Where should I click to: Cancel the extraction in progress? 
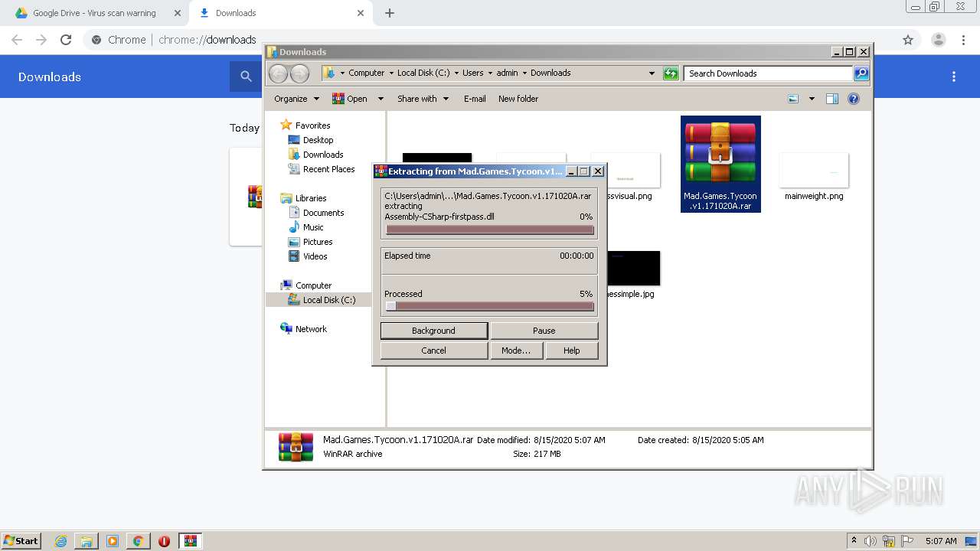click(433, 350)
